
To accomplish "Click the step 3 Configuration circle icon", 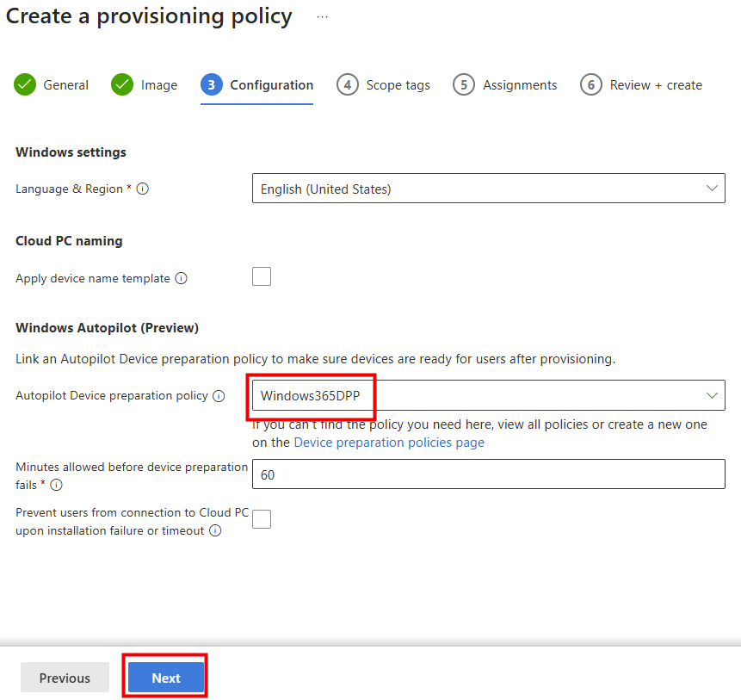I will 211,84.
